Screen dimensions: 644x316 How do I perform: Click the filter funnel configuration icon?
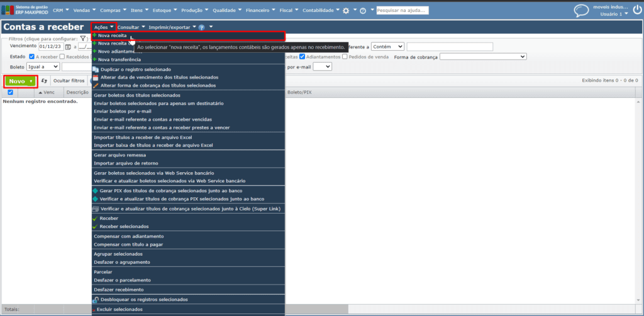82,38
